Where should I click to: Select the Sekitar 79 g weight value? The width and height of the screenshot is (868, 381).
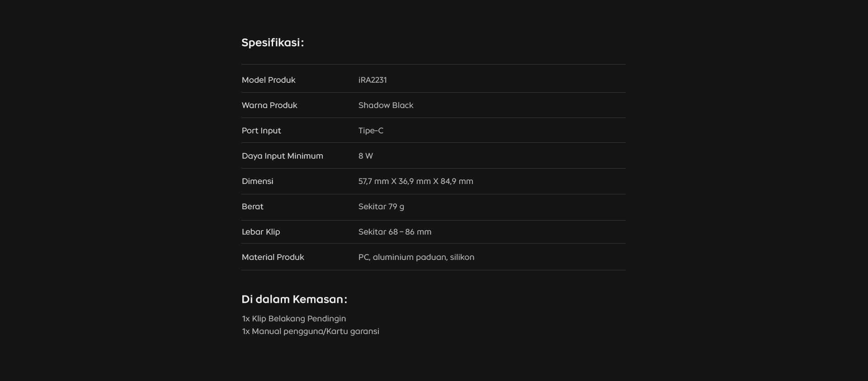coord(381,207)
